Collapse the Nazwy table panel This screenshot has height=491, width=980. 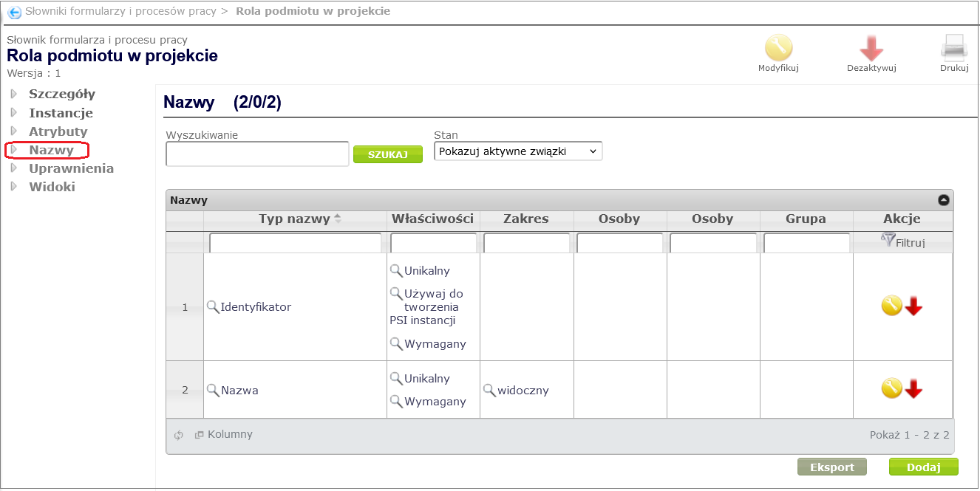coord(943,200)
